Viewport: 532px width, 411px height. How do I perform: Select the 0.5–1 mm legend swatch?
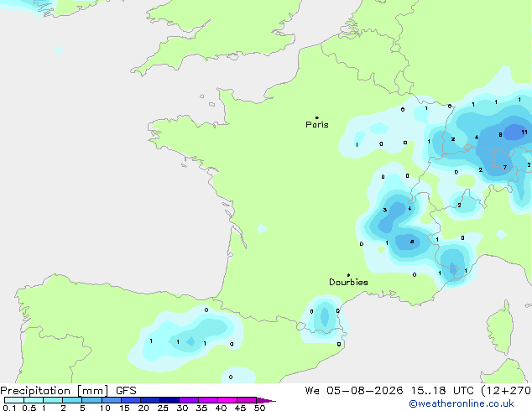tap(34, 400)
